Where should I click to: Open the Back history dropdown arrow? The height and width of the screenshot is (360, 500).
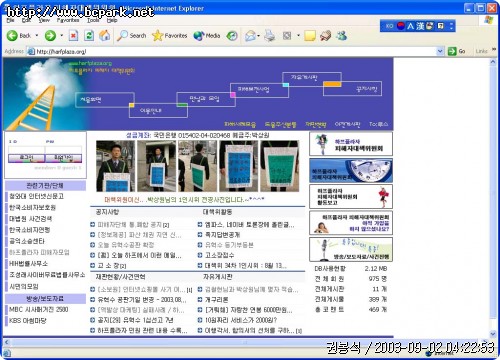point(37,35)
